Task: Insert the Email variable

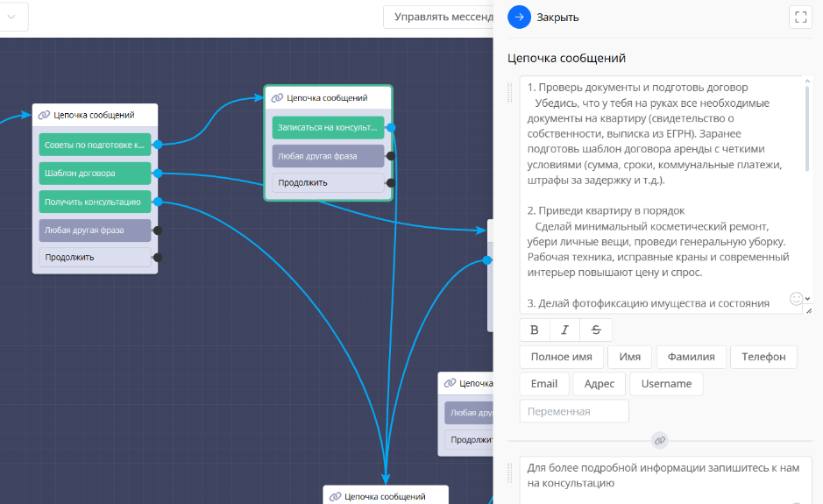Action: [543, 384]
